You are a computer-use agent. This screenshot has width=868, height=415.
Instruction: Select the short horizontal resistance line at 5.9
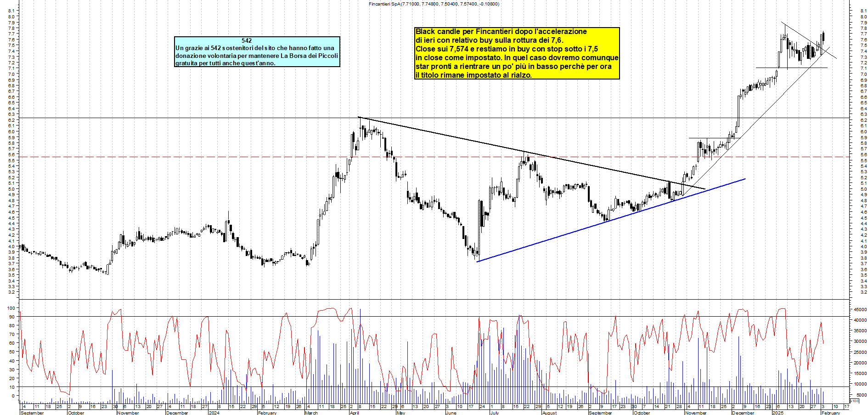[714, 138]
